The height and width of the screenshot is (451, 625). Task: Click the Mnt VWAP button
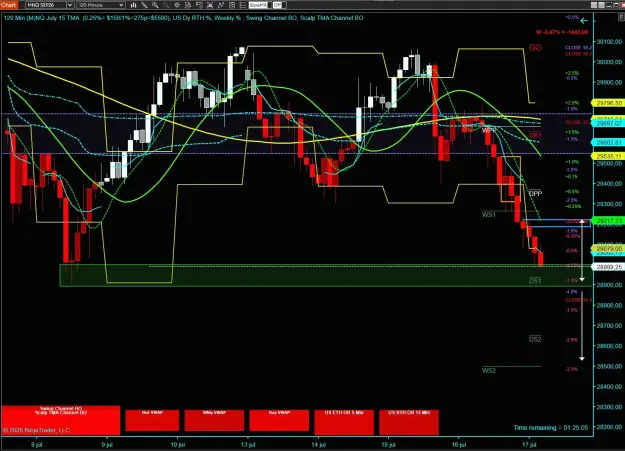coord(152,420)
